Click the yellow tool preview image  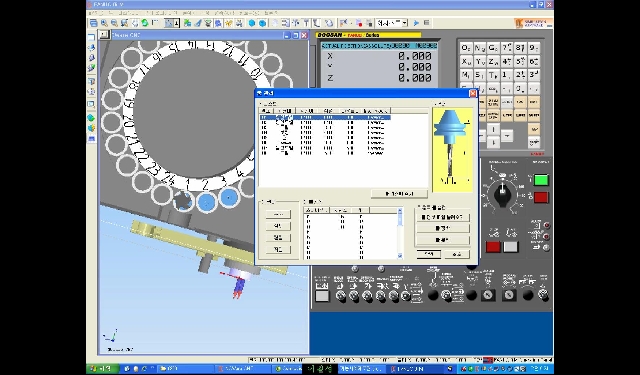(x=452, y=149)
